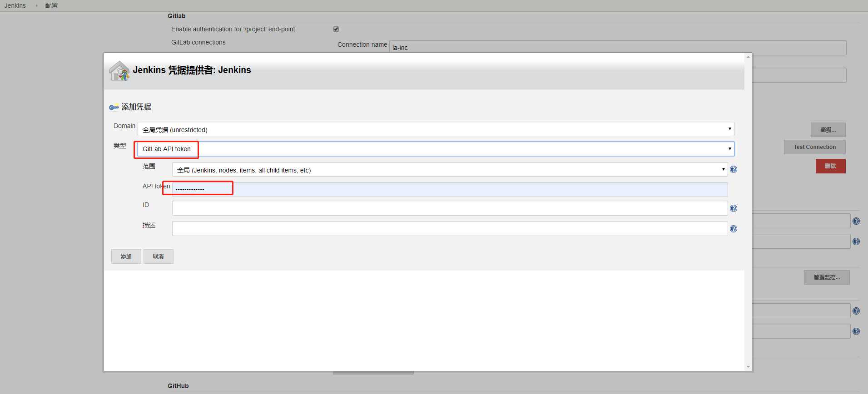This screenshot has height=394, width=868.
Task: Click help icon next to ID field
Action: pyautogui.click(x=734, y=208)
